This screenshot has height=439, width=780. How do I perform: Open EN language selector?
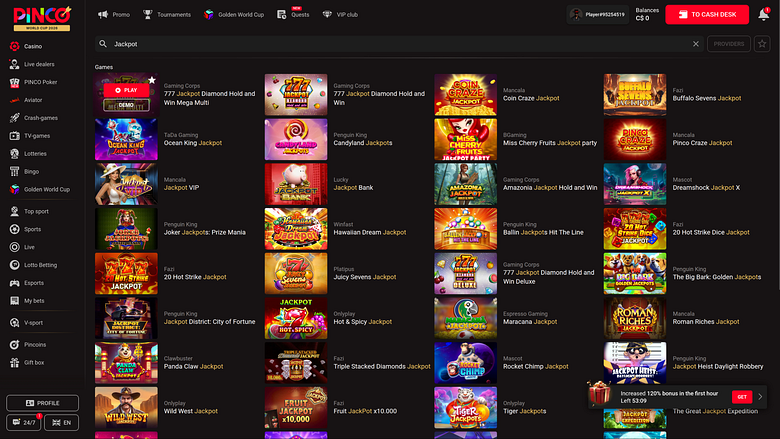tap(62, 422)
